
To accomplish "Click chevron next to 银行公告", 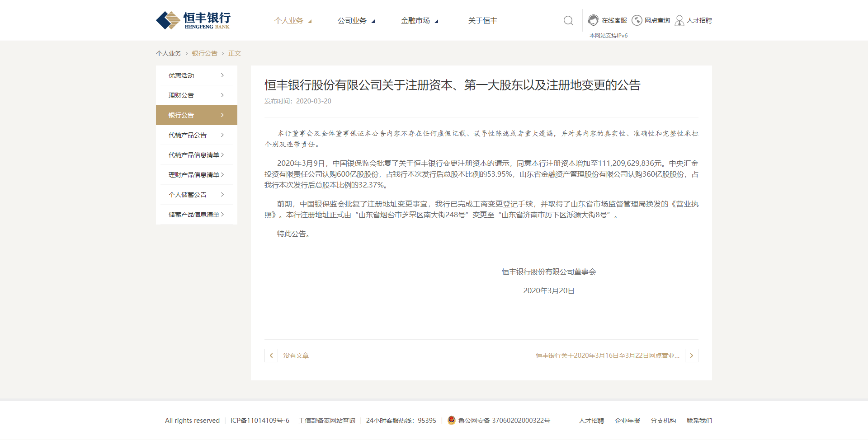I will [222, 115].
